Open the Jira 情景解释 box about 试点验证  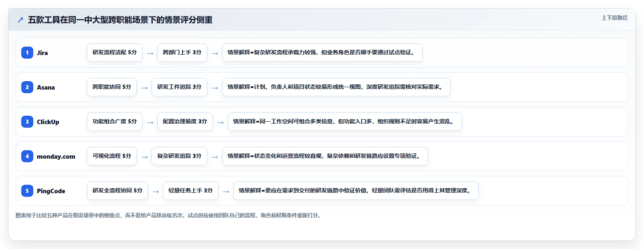[322, 53]
